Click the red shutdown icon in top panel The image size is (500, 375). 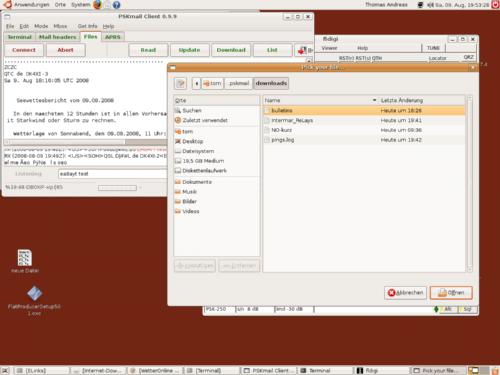[495, 5]
